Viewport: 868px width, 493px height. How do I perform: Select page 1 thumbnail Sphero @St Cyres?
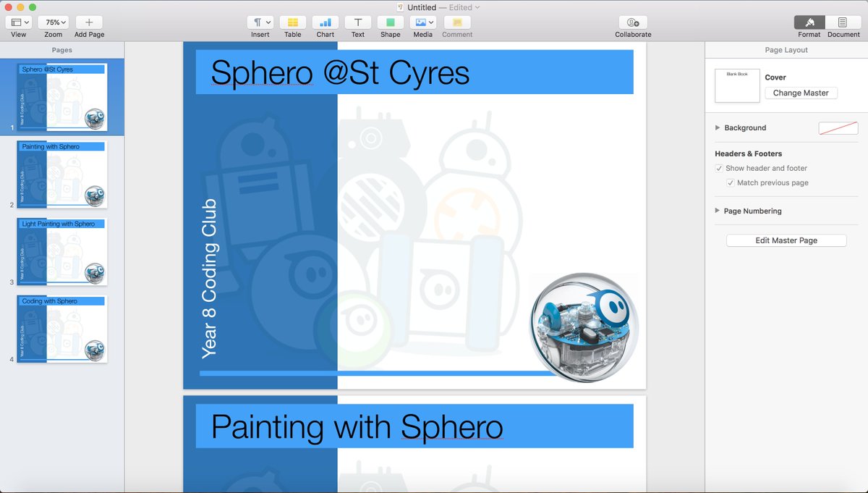coord(62,97)
